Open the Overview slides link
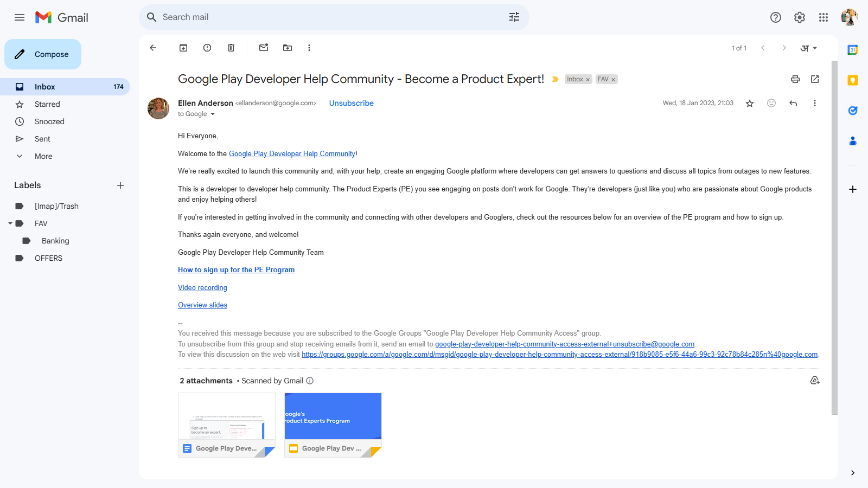868x488 pixels. tap(202, 305)
